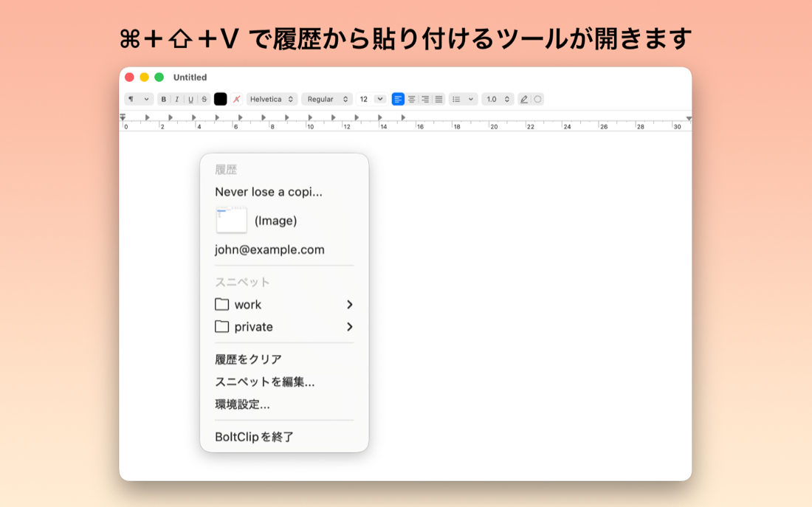Click the highlight pen icon
Image resolution: width=812 pixels, height=507 pixels.
point(524,99)
